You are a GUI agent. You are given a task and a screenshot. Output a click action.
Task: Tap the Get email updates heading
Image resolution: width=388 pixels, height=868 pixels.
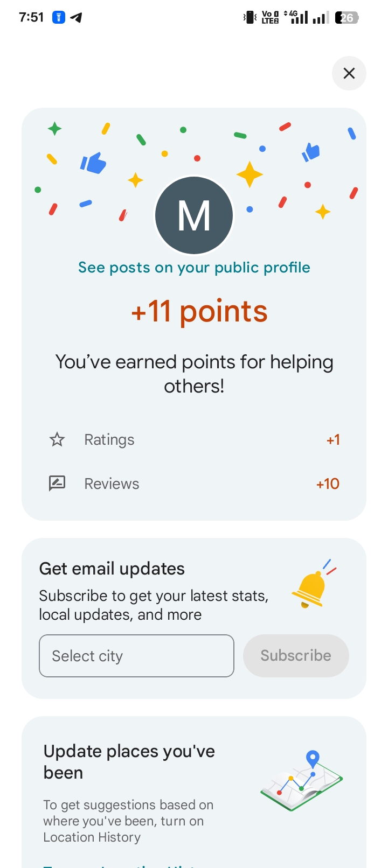[112, 569]
